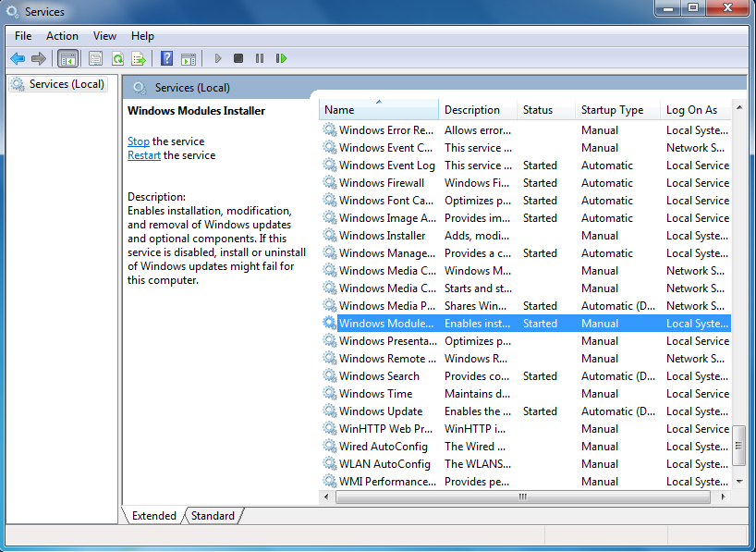This screenshot has height=552, width=756.
Task: Click the Restart Service toolbar icon
Action: 281,58
